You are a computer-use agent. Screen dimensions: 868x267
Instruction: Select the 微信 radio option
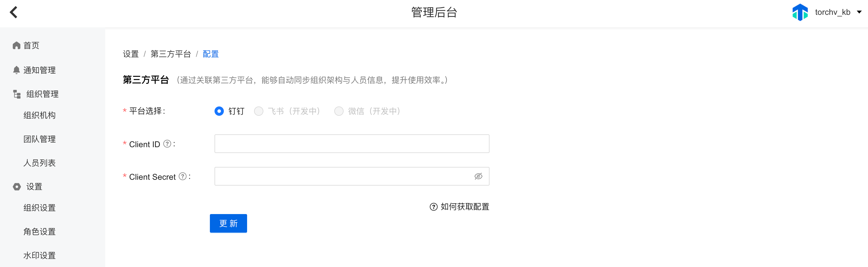[339, 111]
